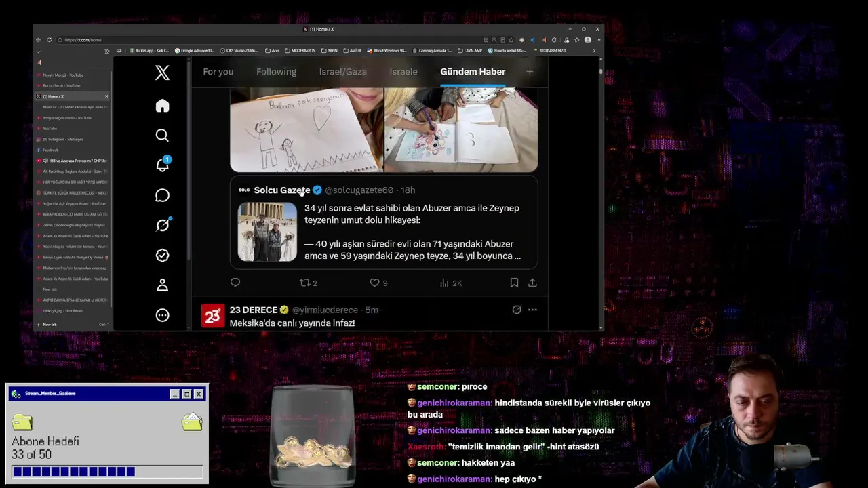This screenshot has height=488, width=868.
Task: Click the @yirmiucderece handle
Action: [325, 310]
